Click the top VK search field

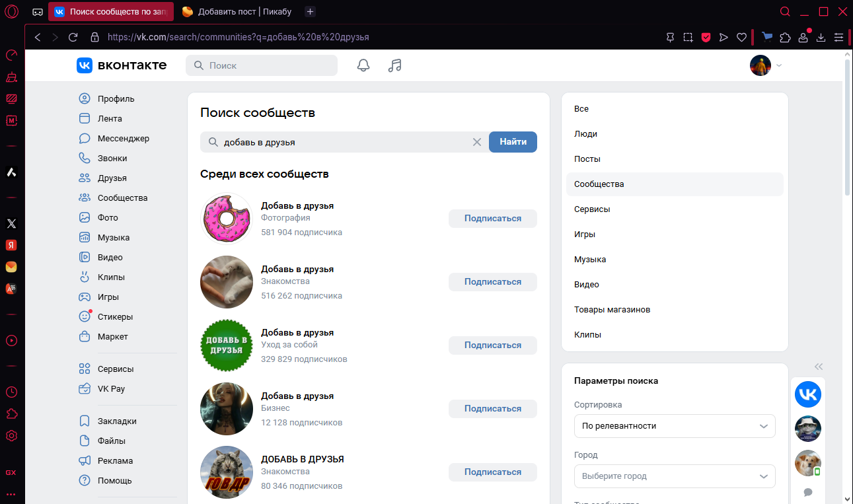point(262,65)
